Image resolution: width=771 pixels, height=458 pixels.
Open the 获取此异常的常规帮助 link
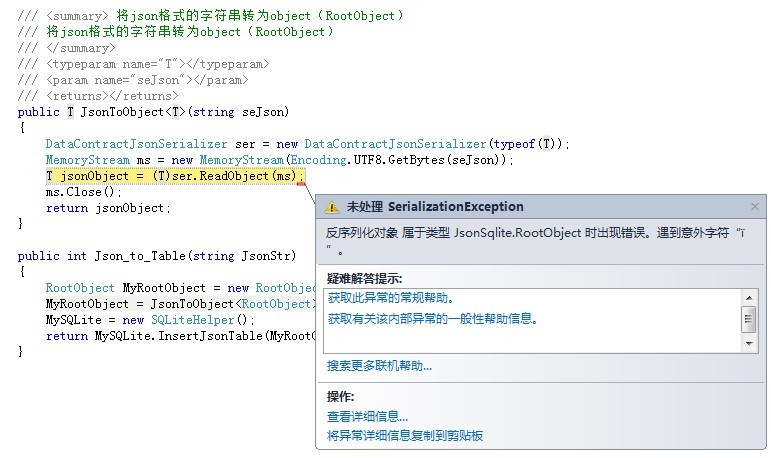coord(390,298)
